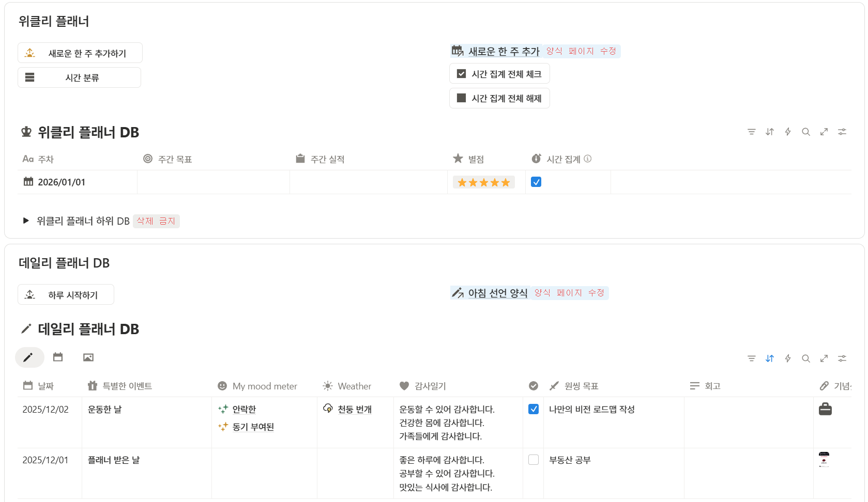
Task: Open view settings for 데일리 플래너 DB
Action: click(842, 358)
